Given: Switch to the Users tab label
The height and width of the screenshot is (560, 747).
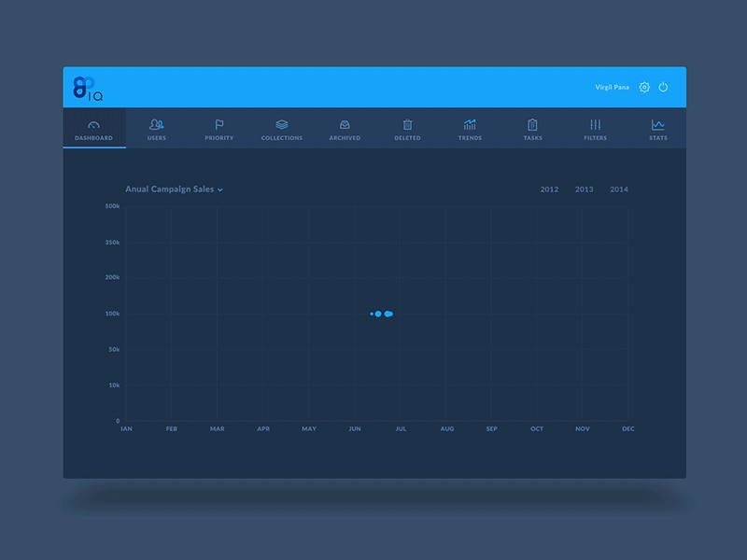Looking at the screenshot, I should click(156, 138).
